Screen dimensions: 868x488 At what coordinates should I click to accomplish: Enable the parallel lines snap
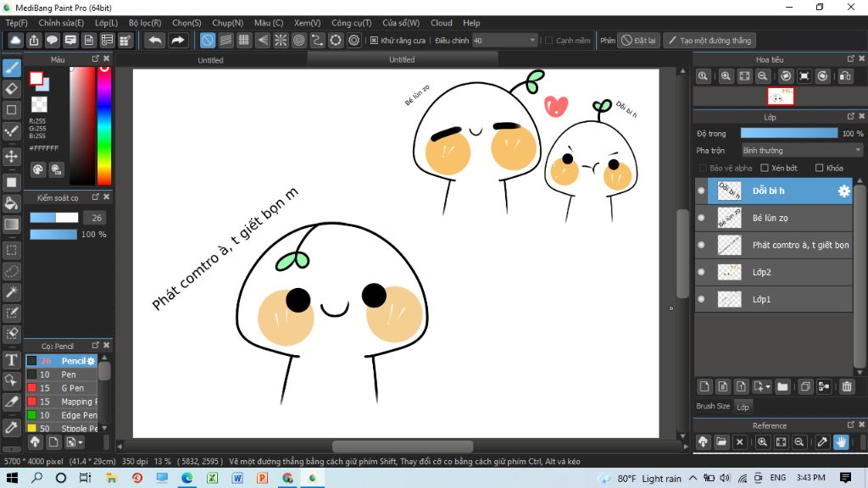tap(225, 41)
